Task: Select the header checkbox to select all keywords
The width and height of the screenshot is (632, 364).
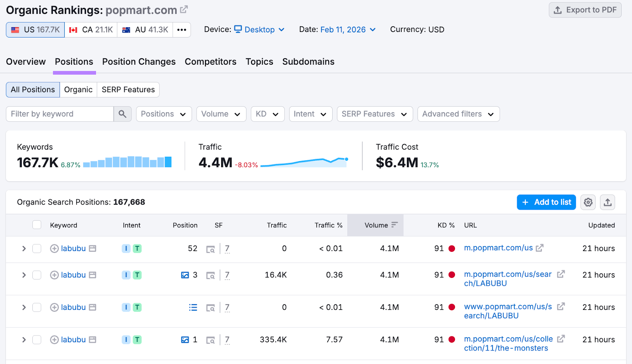Action: (x=36, y=224)
